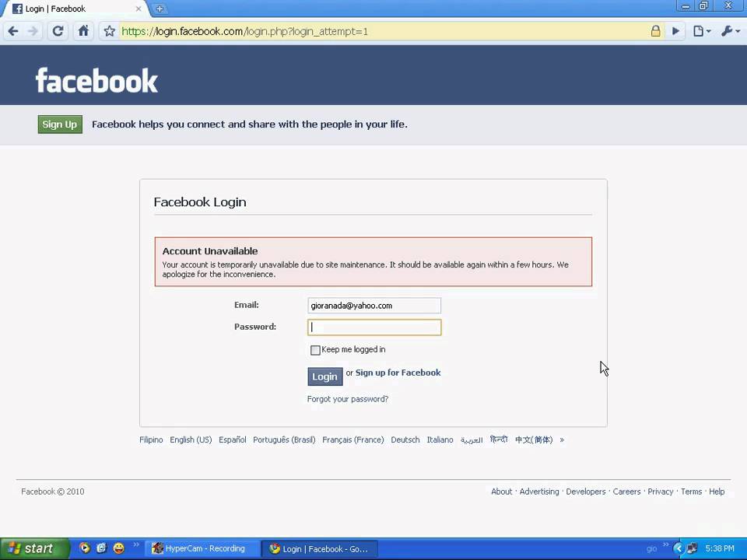Open the Chrome page menu icon
Image resolution: width=747 pixels, height=560 pixels.
tap(702, 31)
